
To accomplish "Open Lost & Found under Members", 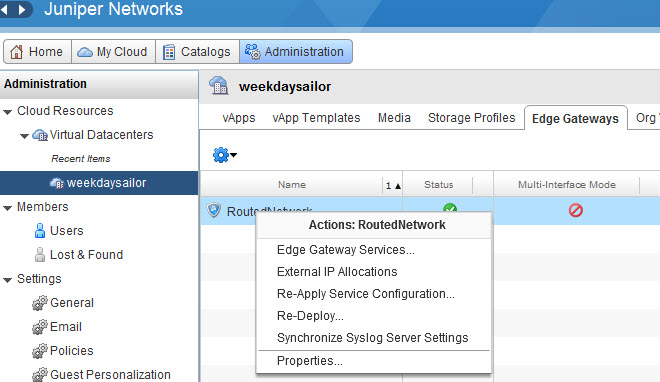I will click(86, 255).
